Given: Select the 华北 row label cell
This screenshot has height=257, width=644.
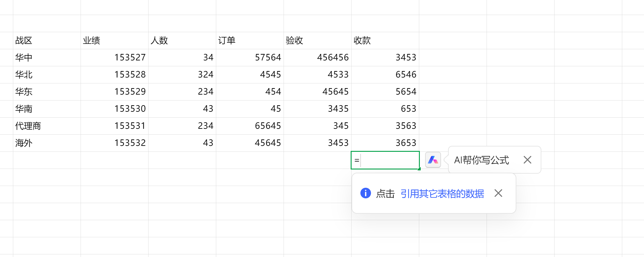Looking at the screenshot, I should coord(47,75).
